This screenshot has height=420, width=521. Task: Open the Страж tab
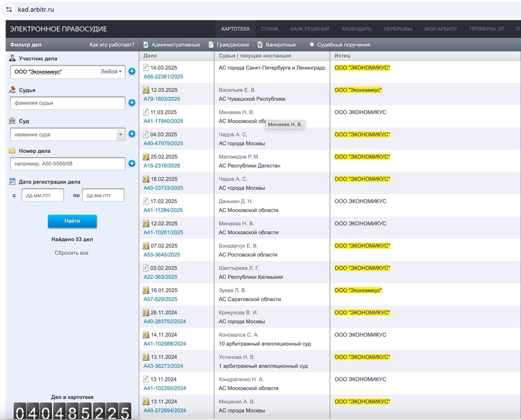[x=270, y=29]
